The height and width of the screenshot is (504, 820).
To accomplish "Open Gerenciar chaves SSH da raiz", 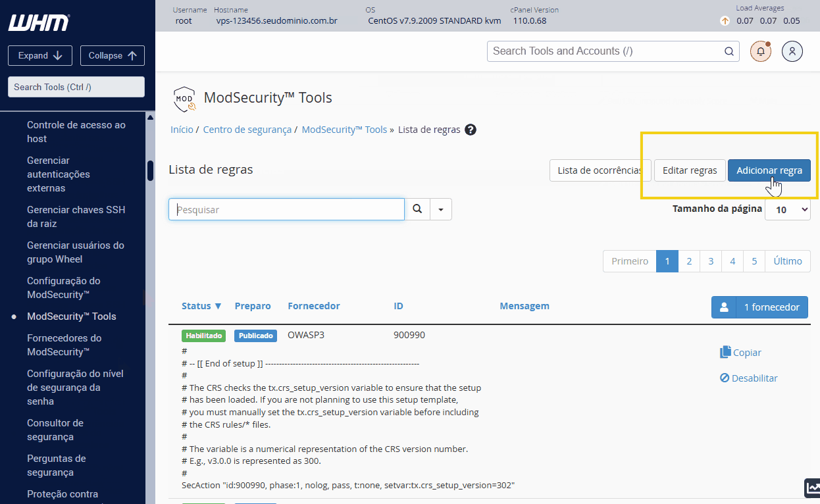I will (76, 216).
